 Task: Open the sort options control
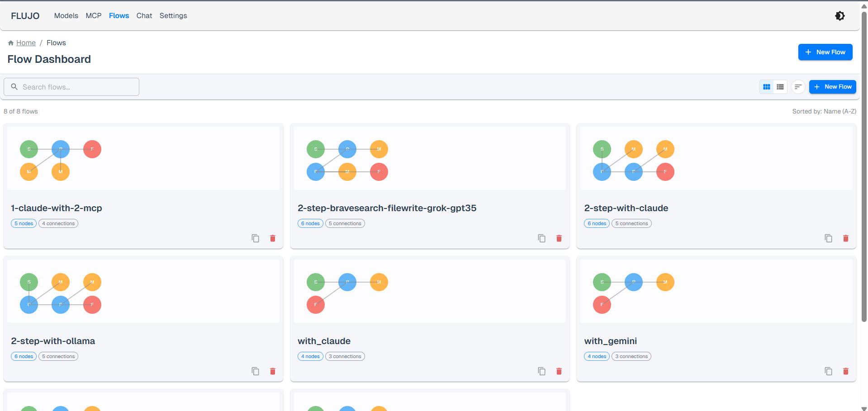point(798,86)
